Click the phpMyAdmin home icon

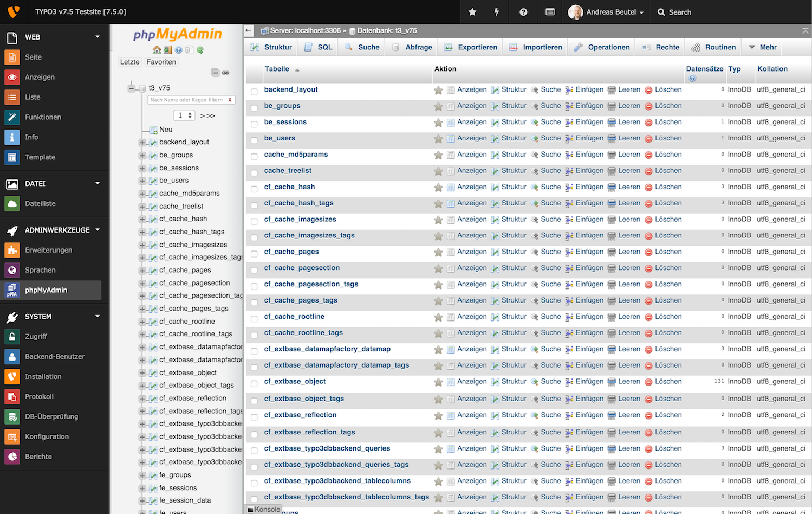pos(157,50)
